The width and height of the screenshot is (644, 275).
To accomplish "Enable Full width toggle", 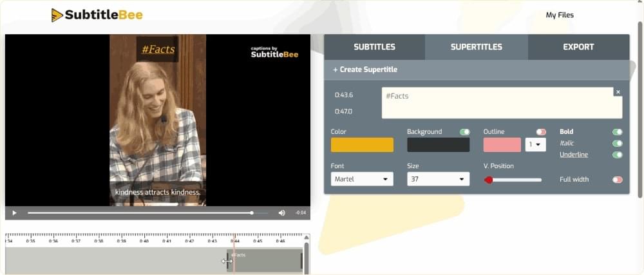I will tap(618, 180).
